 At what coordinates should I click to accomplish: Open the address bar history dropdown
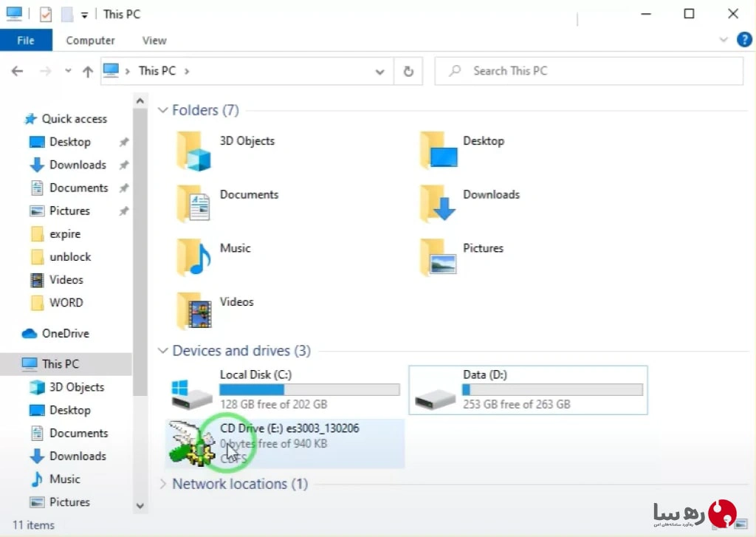(380, 72)
